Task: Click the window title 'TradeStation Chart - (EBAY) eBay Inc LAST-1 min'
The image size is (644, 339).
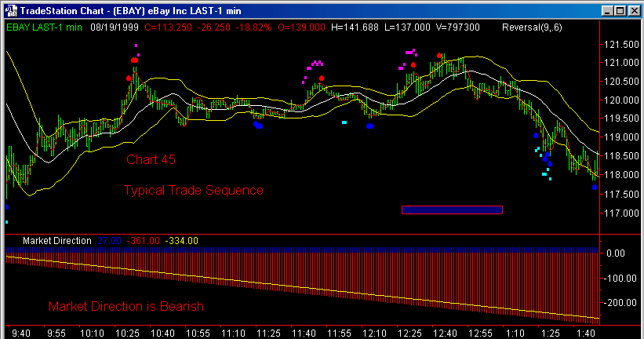Action: tap(131, 11)
